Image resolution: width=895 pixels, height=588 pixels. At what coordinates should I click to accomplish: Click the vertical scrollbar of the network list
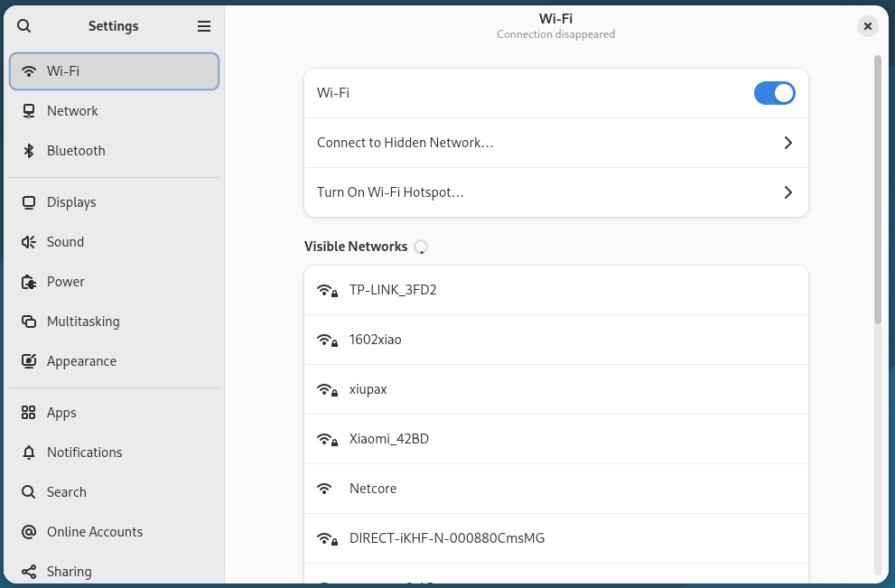point(877,190)
